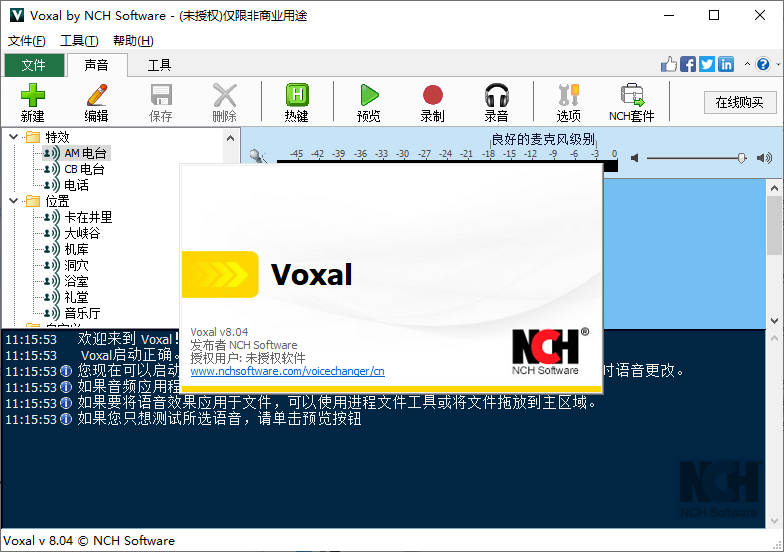Image resolution: width=784 pixels, height=552 pixels.
Task: Click the Twitter share icon
Action: click(x=706, y=64)
